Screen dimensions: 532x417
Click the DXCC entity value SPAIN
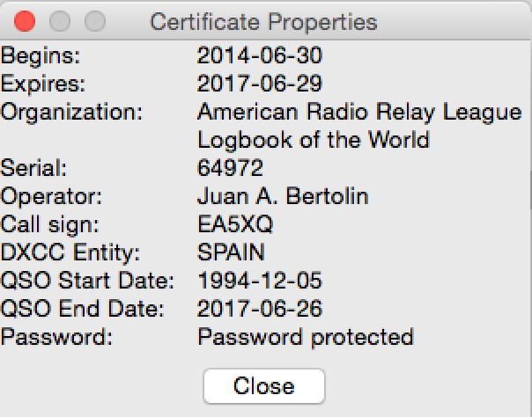[231, 252]
